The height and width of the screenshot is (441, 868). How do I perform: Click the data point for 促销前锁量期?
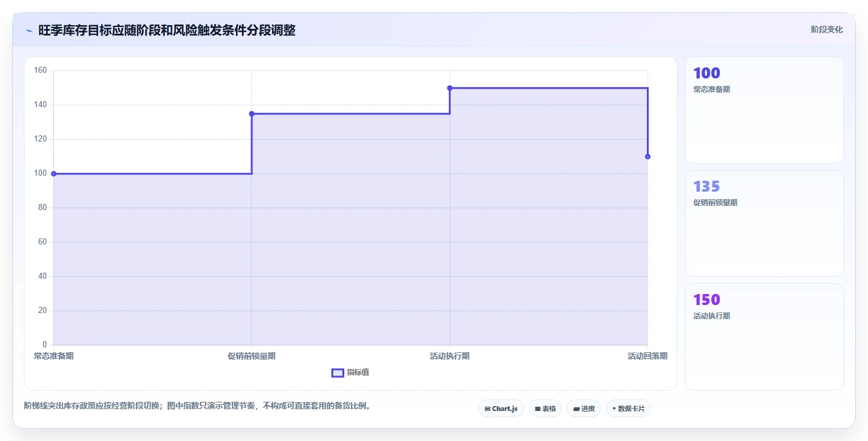click(x=252, y=114)
